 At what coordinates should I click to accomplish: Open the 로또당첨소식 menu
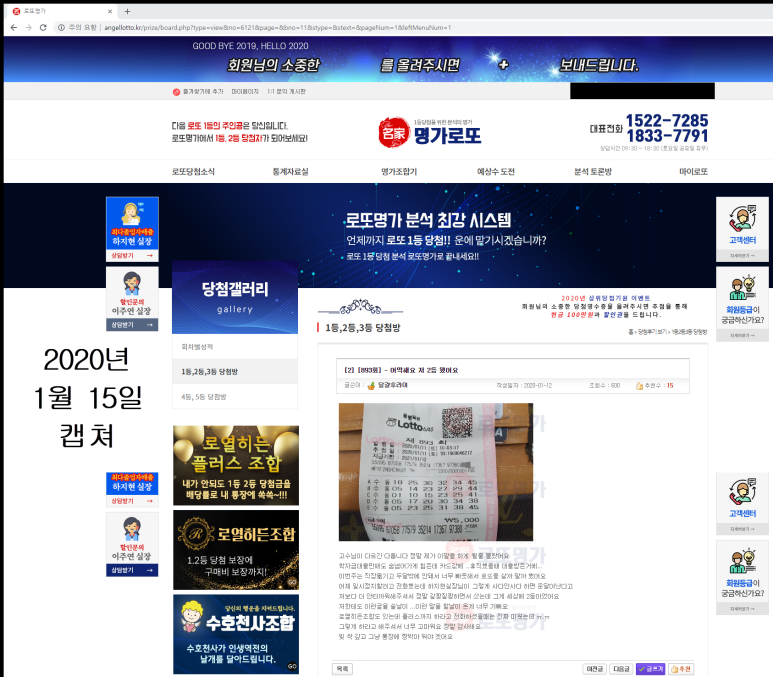tap(193, 172)
